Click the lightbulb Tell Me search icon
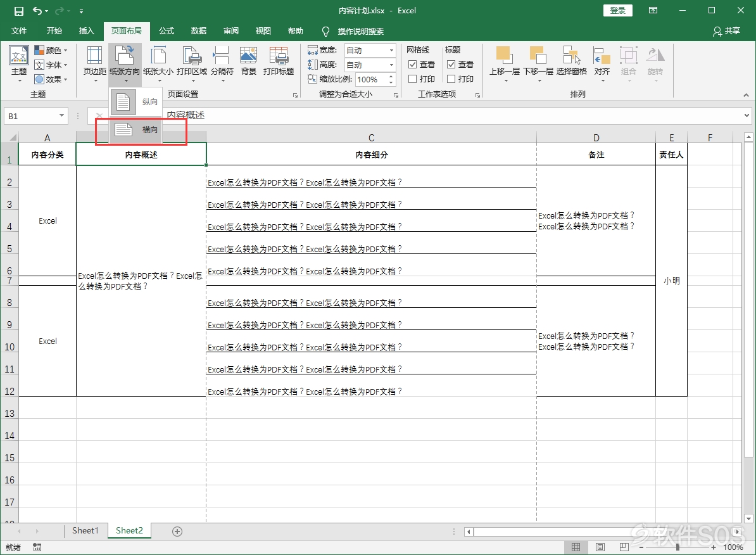 point(325,32)
